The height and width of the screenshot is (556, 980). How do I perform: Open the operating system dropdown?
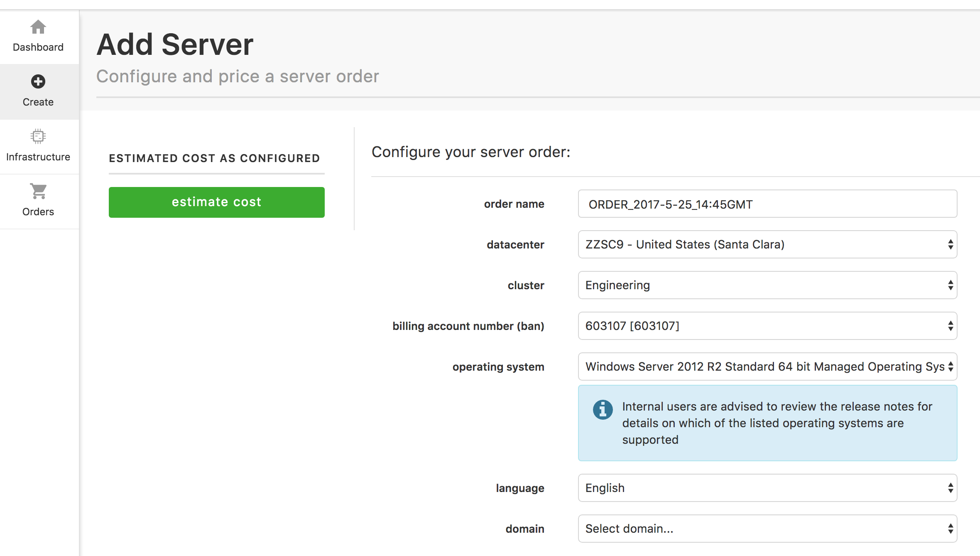coord(767,367)
